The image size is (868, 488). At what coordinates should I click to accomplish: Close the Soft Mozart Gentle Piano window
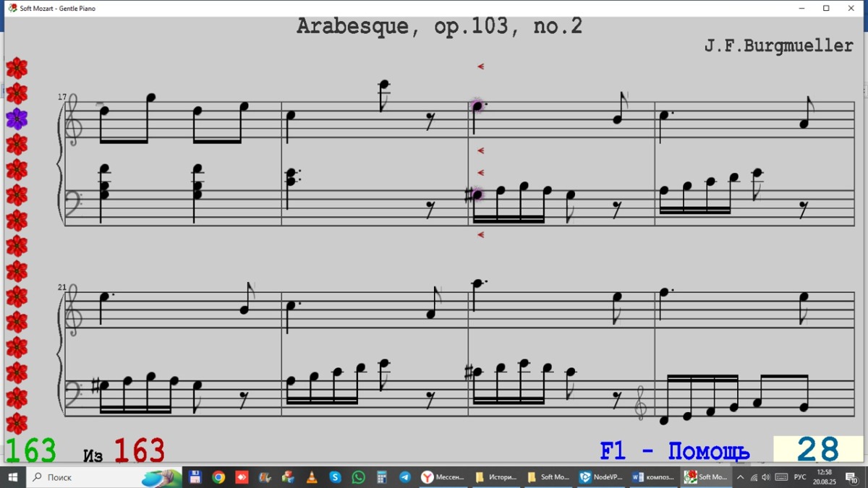tap(851, 9)
